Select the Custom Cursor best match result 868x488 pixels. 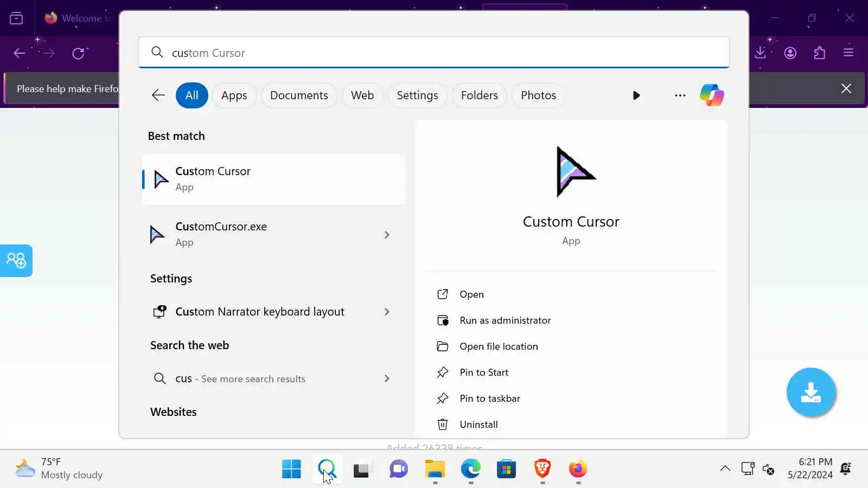pos(273,179)
